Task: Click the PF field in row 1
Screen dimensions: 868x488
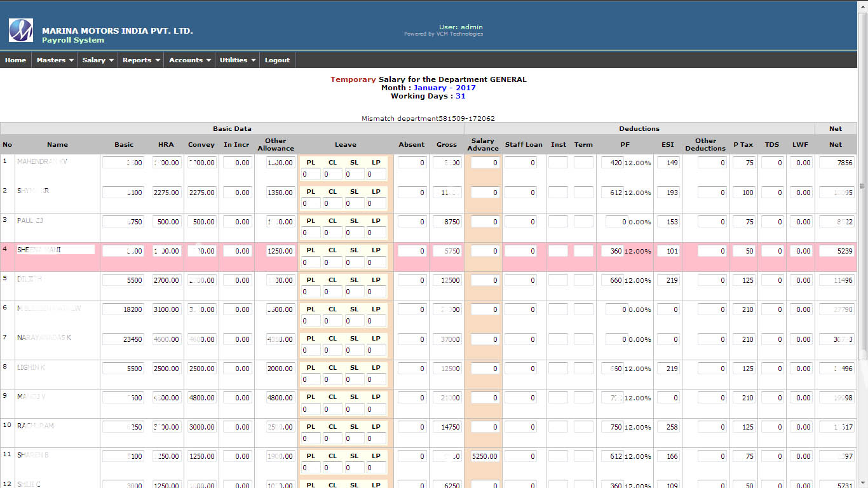Action: [613, 163]
